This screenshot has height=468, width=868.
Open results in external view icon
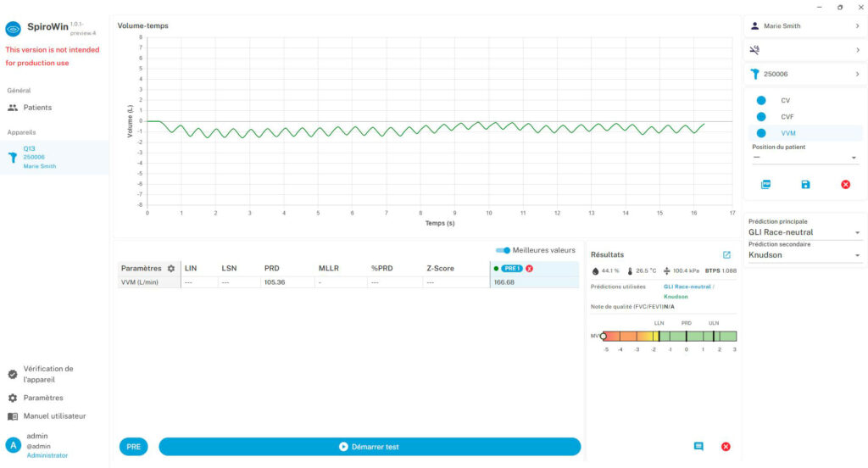[726, 254]
